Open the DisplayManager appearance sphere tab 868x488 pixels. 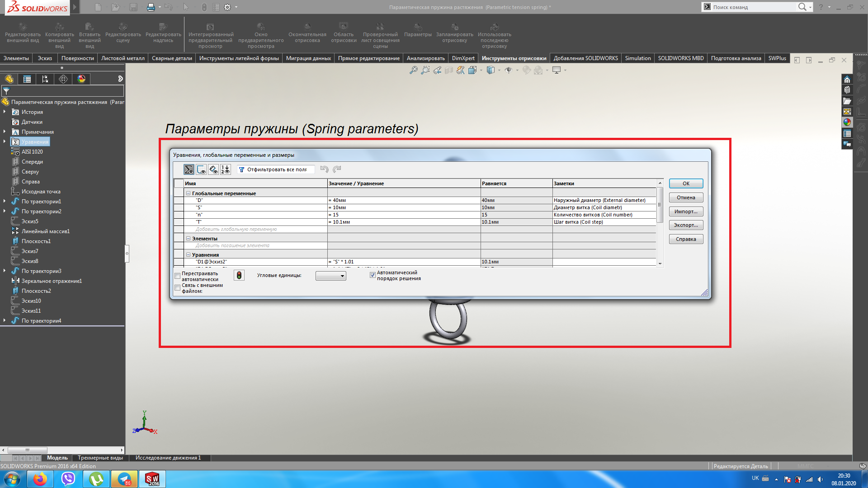pos(81,79)
